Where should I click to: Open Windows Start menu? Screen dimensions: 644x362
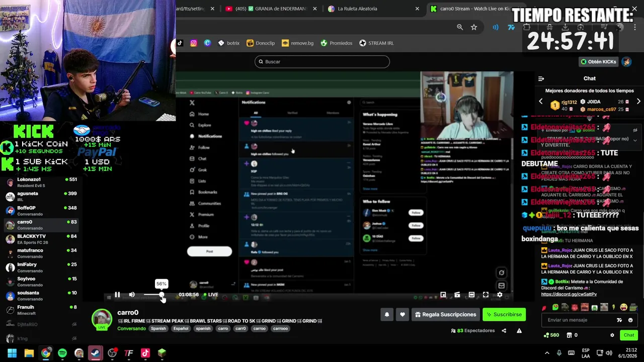pos(12,353)
